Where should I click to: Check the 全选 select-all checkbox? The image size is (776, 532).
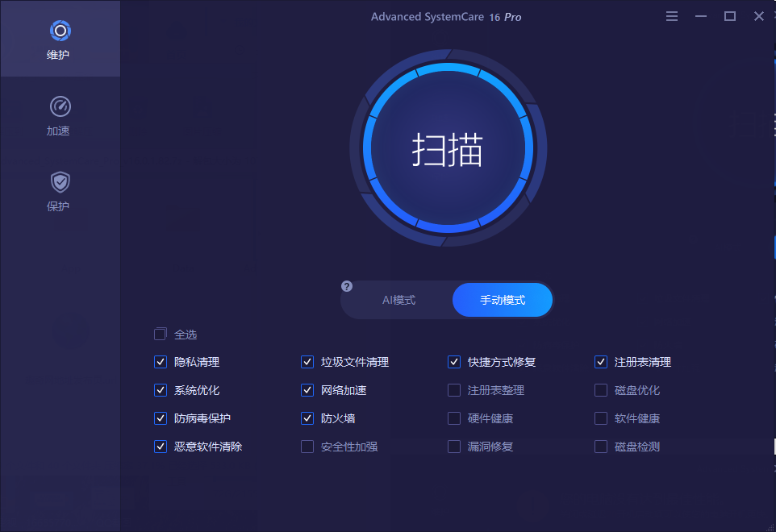coord(160,333)
